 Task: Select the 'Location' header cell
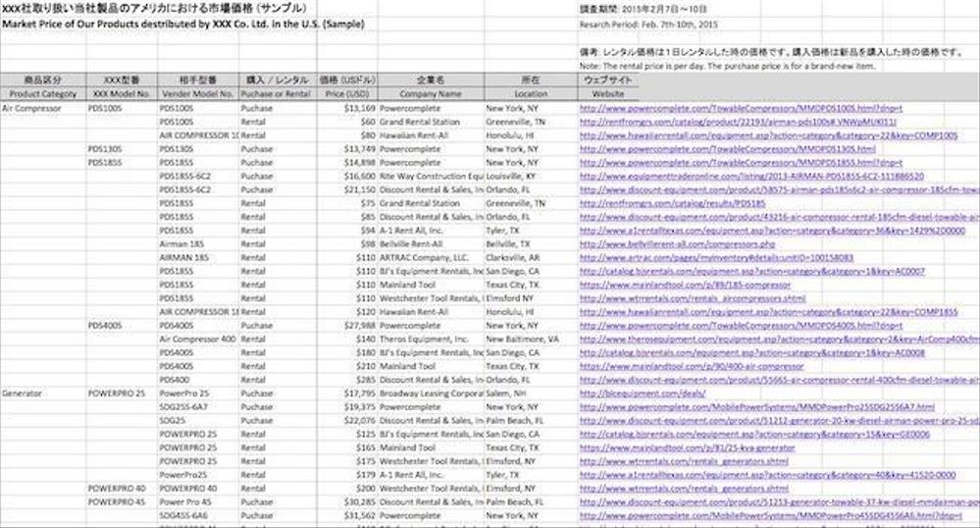coord(531,94)
